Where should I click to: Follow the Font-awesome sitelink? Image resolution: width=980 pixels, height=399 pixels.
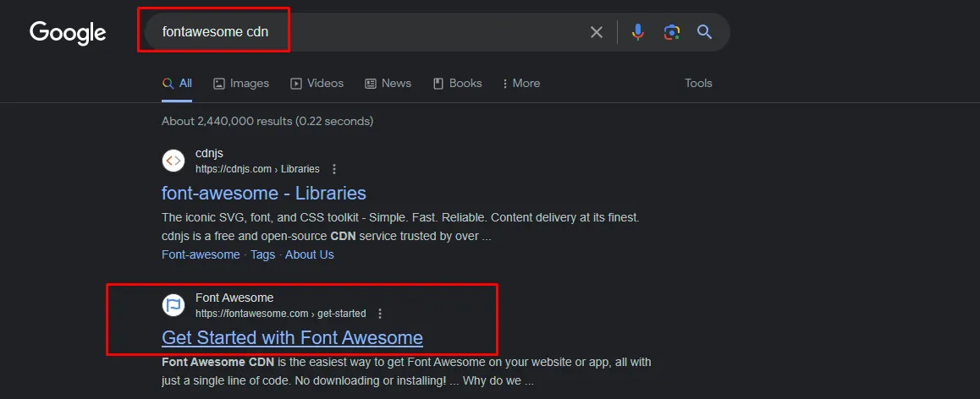(x=201, y=254)
